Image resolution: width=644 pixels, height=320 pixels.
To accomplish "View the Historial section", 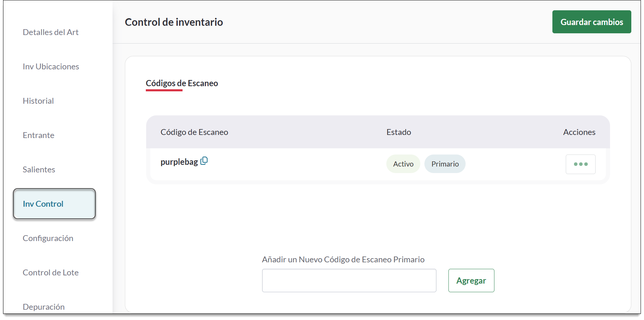I will pos(38,101).
